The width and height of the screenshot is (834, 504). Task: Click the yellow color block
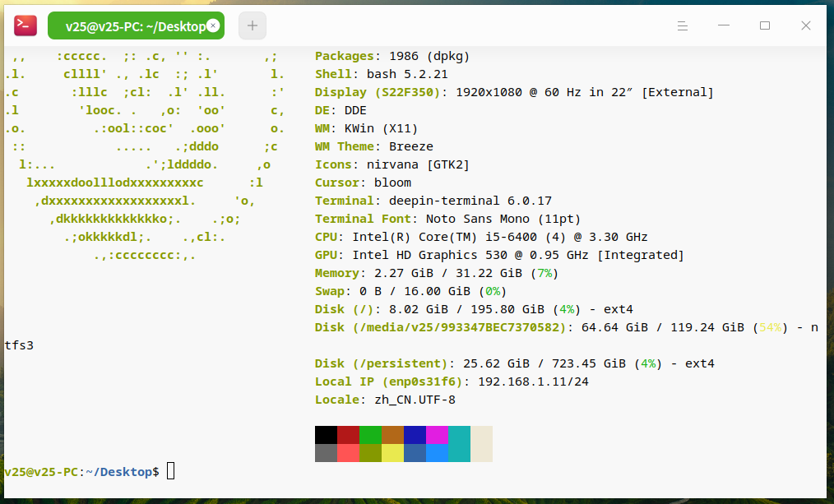pos(393,453)
